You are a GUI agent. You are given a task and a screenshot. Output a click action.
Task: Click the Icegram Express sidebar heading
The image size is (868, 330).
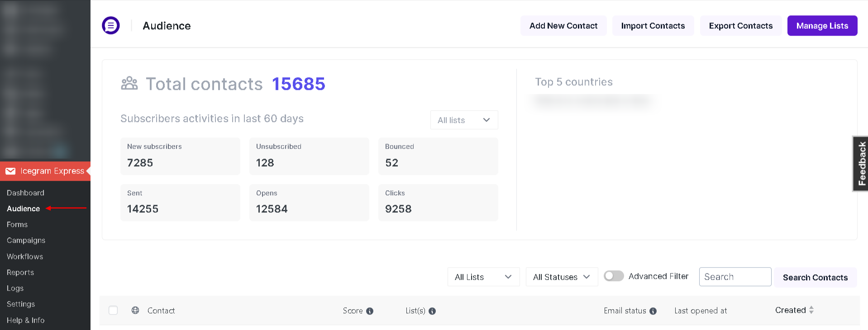click(52, 171)
